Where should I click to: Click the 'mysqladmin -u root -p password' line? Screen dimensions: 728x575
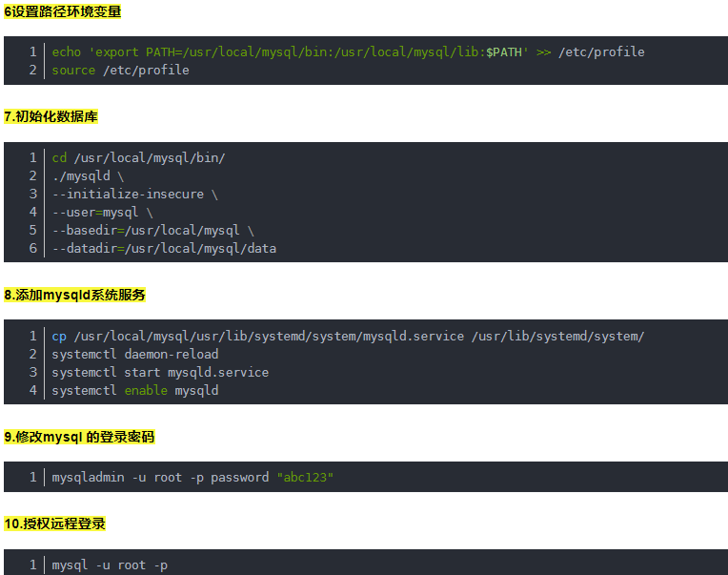click(192, 478)
